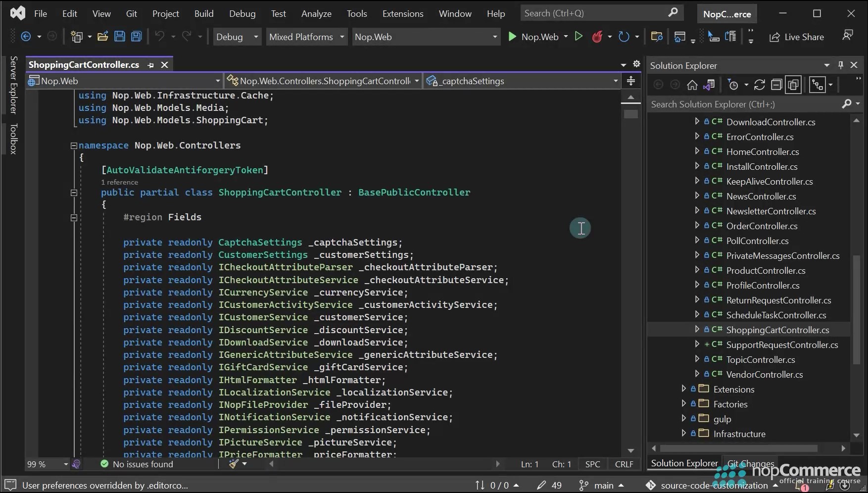Click the status bar output message icon
This screenshot has width=868, height=493.
(x=10, y=485)
